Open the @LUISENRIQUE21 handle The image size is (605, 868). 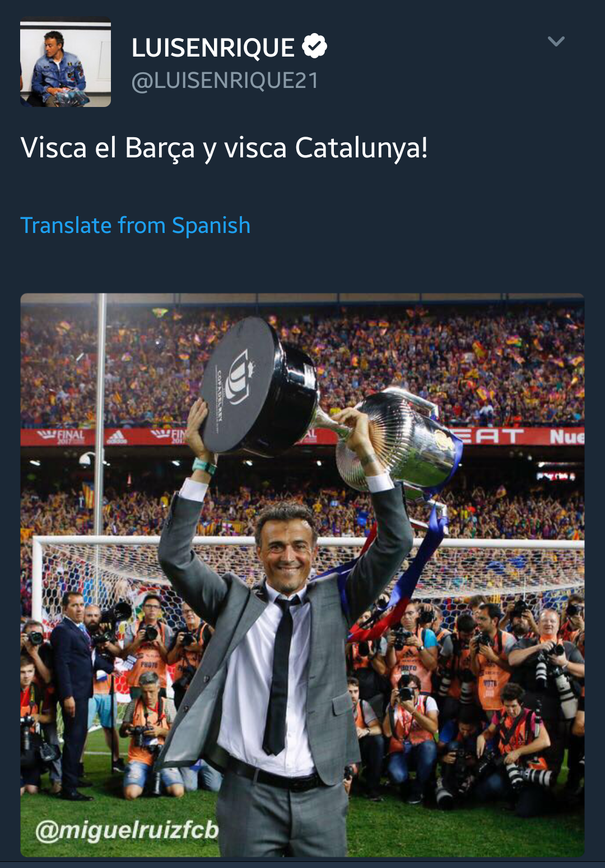click(225, 81)
